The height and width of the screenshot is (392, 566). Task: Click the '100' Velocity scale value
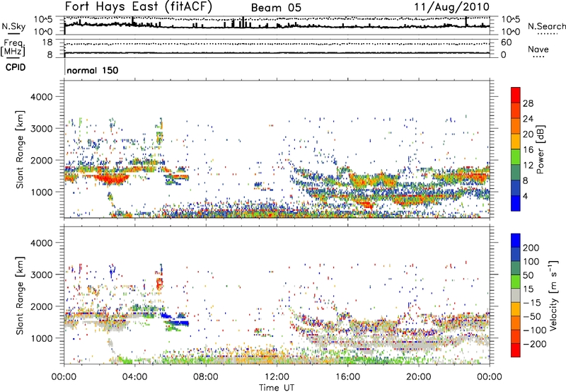pyautogui.click(x=531, y=262)
